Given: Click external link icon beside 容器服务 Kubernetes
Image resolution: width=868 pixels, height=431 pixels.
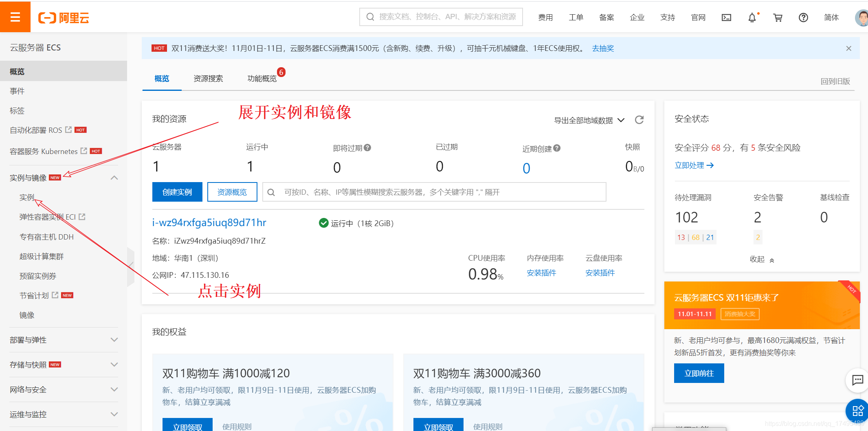Looking at the screenshot, I should tap(84, 151).
